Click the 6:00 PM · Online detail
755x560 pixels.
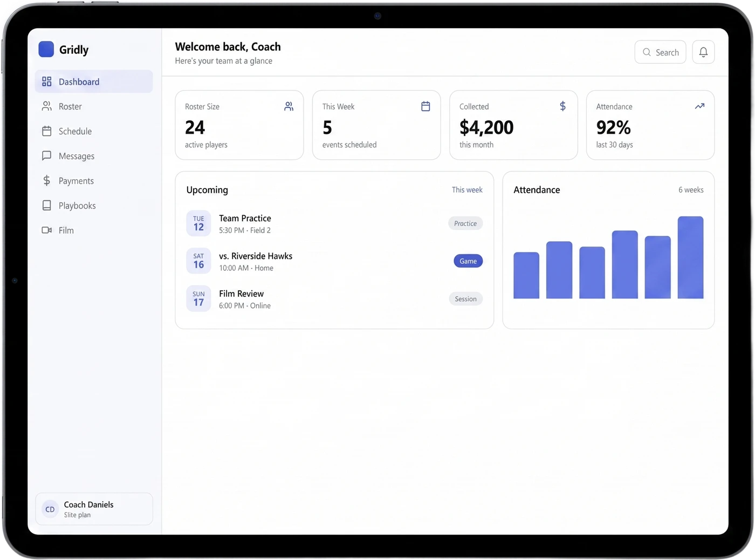pyautogui.click(x=245, y=306)
